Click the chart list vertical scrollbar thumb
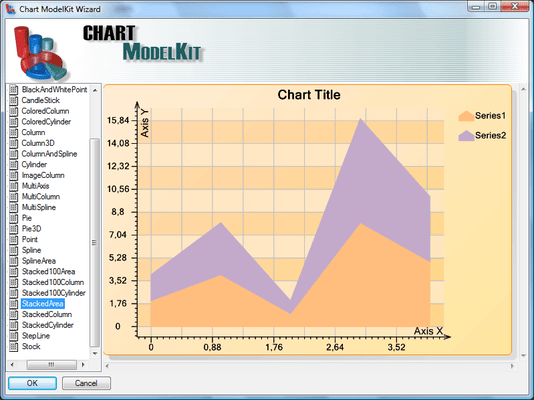Viewport: 534px width, 400px height. (x=95, y=242)
